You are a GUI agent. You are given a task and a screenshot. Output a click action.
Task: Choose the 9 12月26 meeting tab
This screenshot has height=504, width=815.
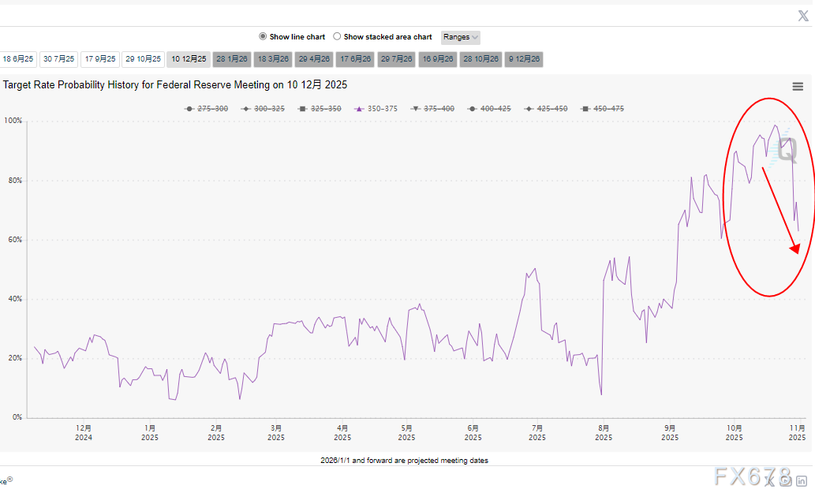[524, 59]
